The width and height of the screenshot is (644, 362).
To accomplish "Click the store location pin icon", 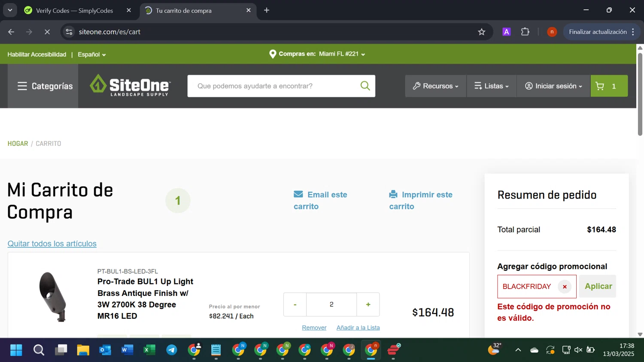I will tap(273, 54).
